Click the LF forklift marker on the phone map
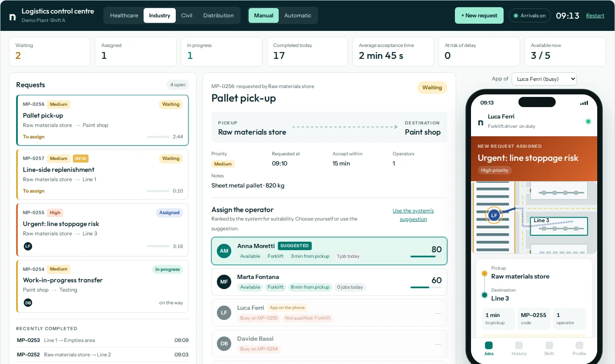 494,215
